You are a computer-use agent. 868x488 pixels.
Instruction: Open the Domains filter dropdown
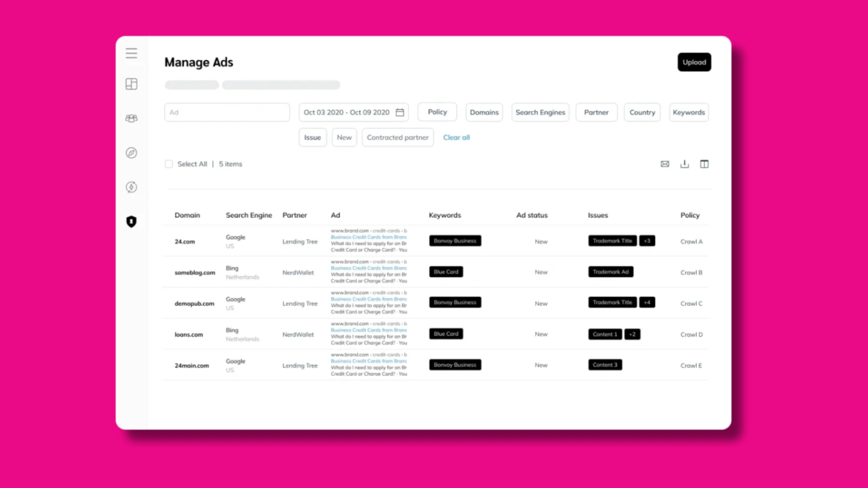(484, 112)
